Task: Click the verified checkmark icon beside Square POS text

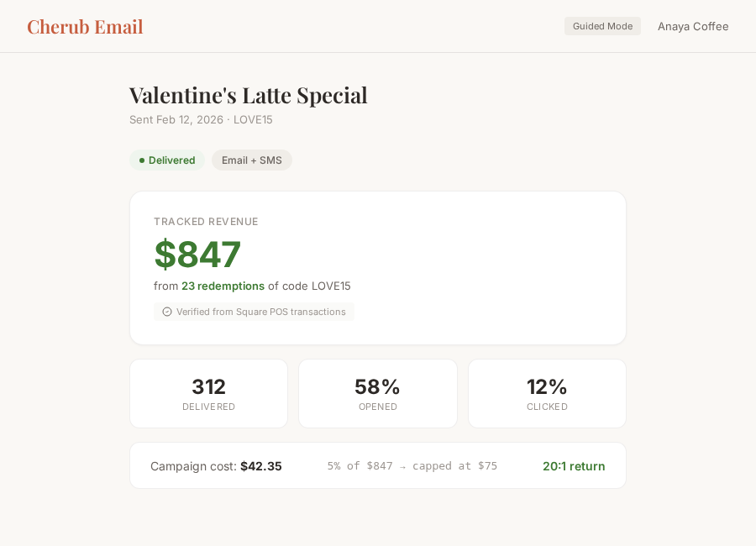Action: click(x=167, y=312)
